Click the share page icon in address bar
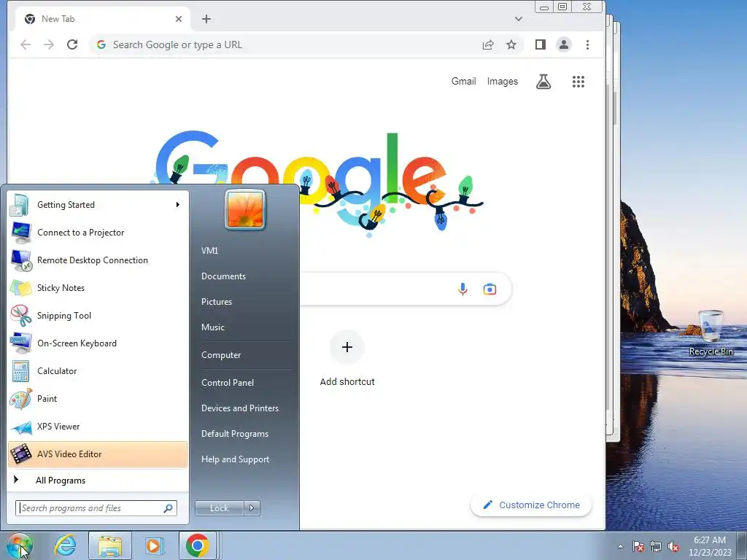747x560 pixels. coord(488,44)
